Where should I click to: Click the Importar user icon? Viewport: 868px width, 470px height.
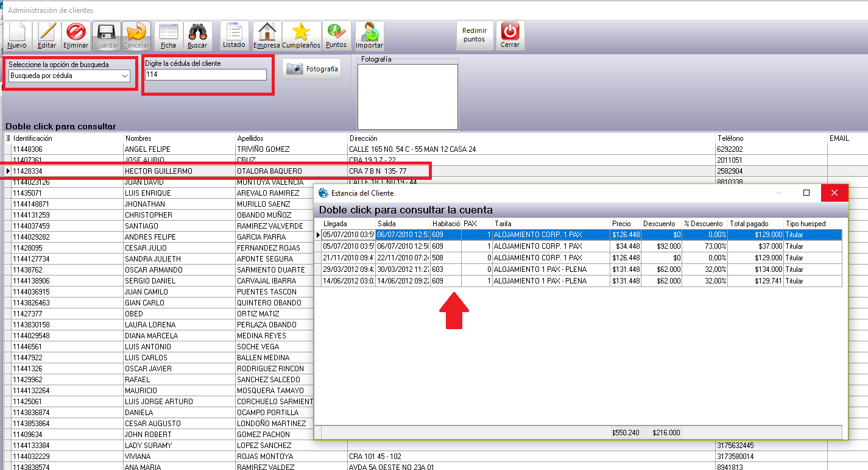pyautogui.click(x=369, y=35)
